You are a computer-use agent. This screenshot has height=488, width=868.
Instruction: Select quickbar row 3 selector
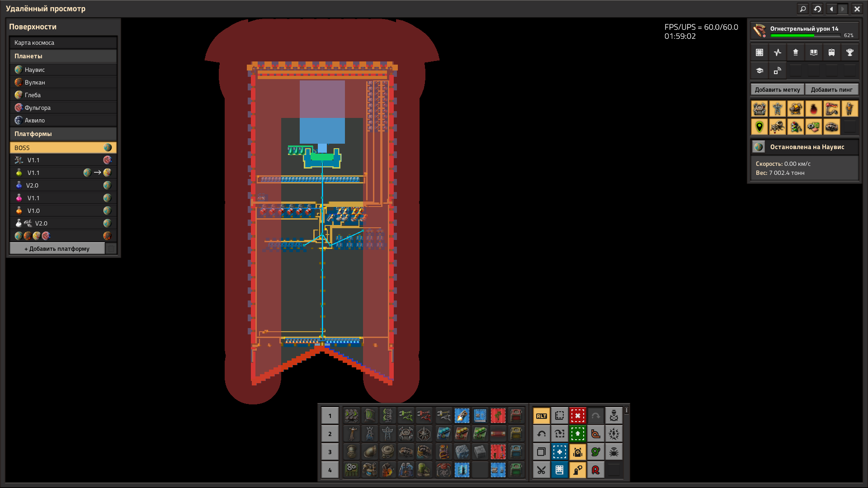330,452
